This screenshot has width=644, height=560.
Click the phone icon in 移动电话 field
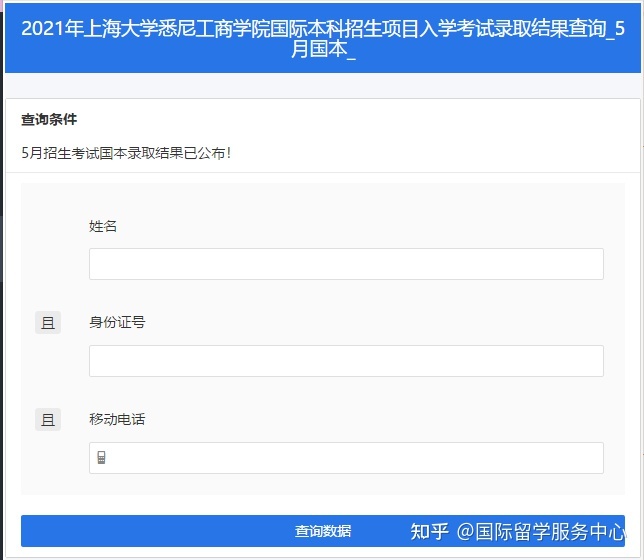(101, 457)
